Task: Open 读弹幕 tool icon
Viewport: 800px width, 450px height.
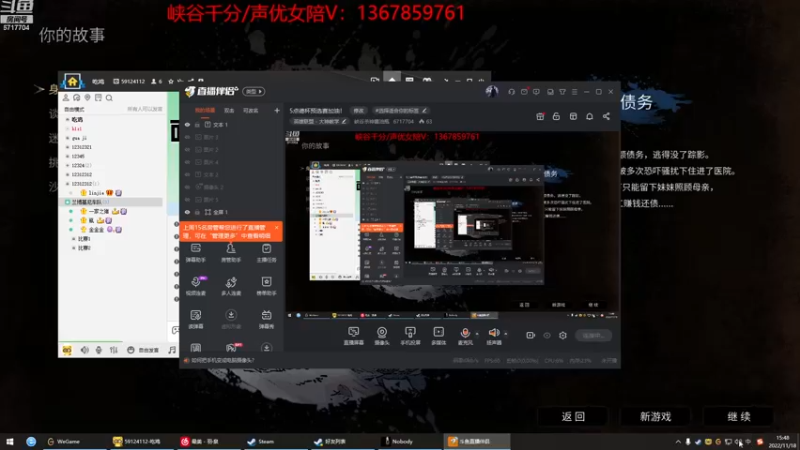Action: tap(195, 319)
